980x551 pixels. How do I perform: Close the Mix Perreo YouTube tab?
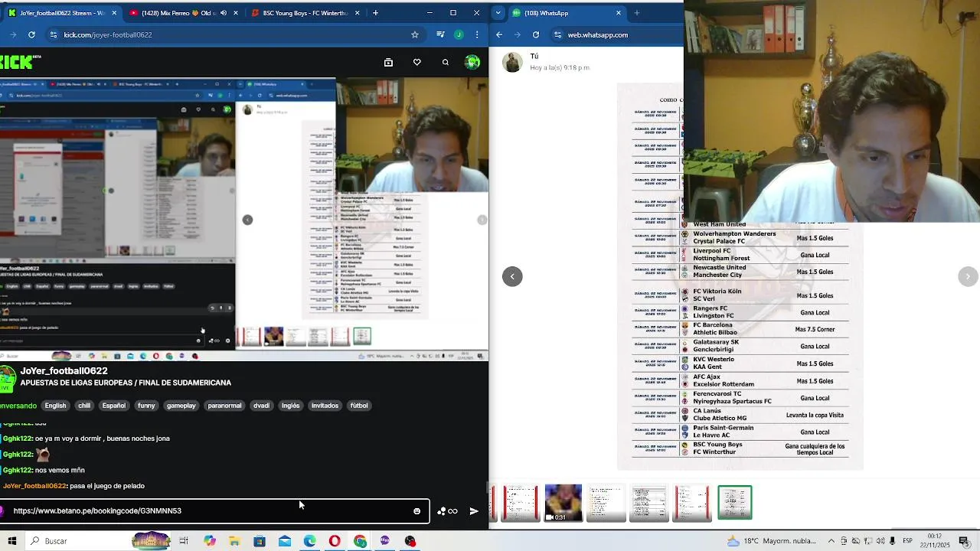(235, 13)
